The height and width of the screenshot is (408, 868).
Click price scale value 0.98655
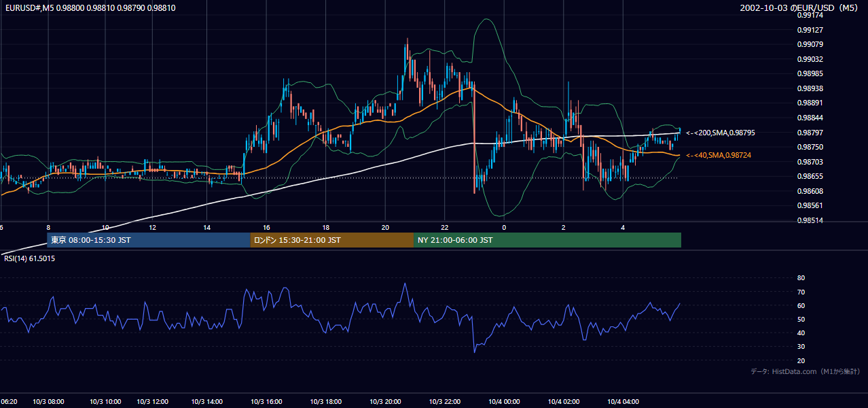pyautogui.click(x=810, y=176)
